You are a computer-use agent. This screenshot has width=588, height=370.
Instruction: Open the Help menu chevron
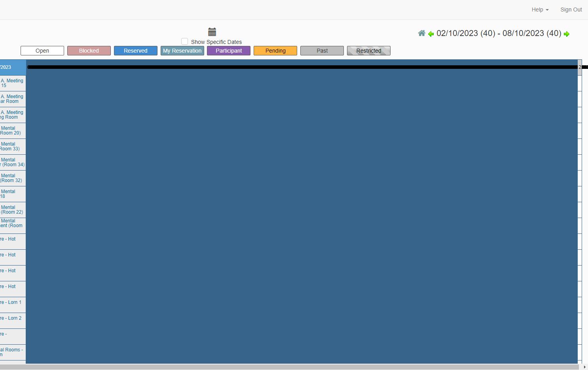point(547,9)
